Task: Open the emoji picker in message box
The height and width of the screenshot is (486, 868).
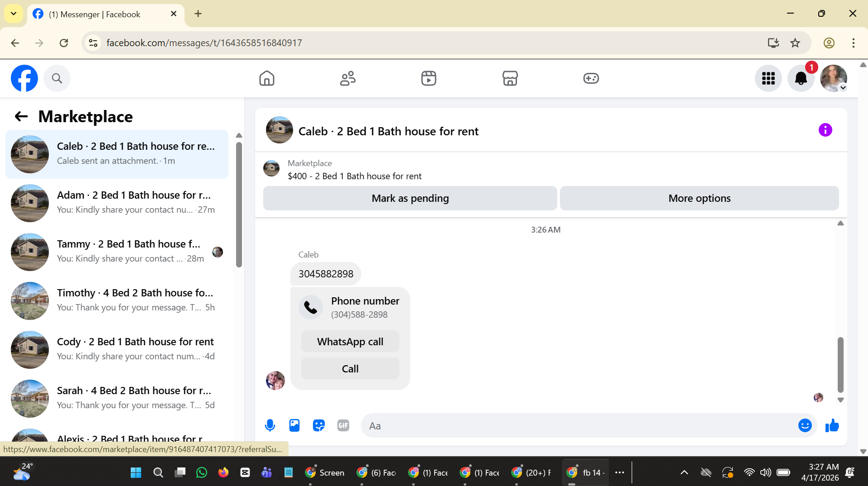Action: tap(805, 425)
